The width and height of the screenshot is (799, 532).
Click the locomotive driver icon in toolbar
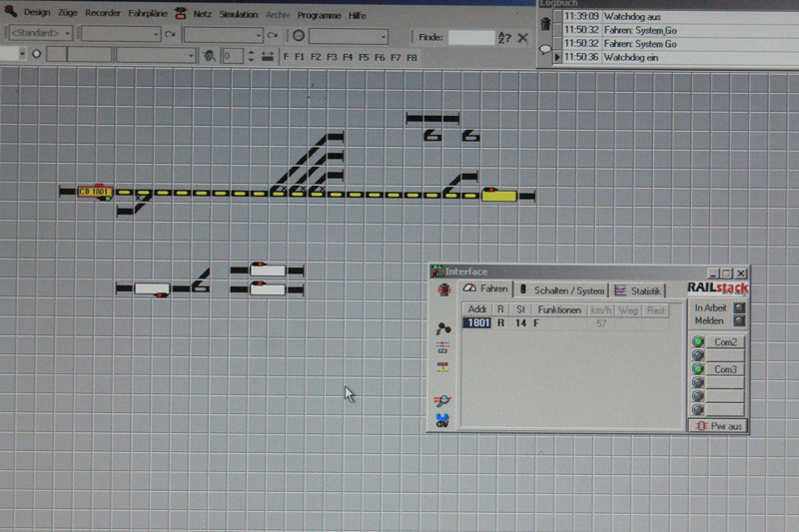click(210, 56)
